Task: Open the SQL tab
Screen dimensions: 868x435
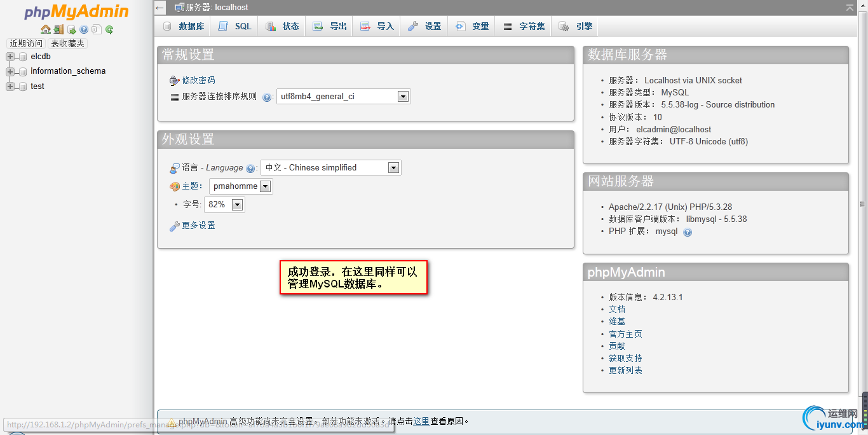Action: pos(234,26)
